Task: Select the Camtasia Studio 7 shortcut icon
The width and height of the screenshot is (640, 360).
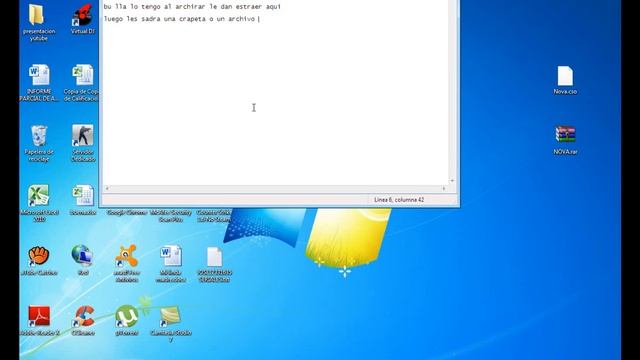Action: pyautogui.click(x=171, y=317)
